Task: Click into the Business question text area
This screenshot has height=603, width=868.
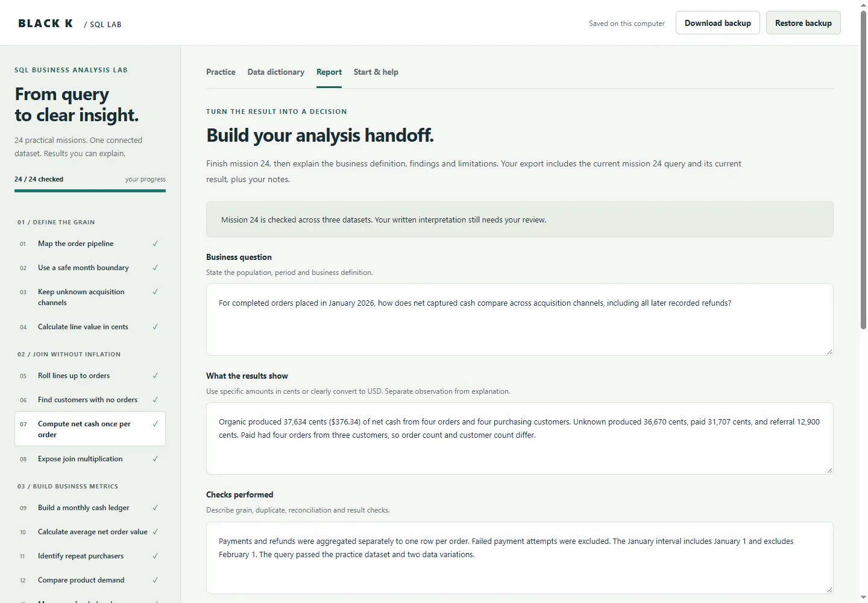Action: point(520,320)
